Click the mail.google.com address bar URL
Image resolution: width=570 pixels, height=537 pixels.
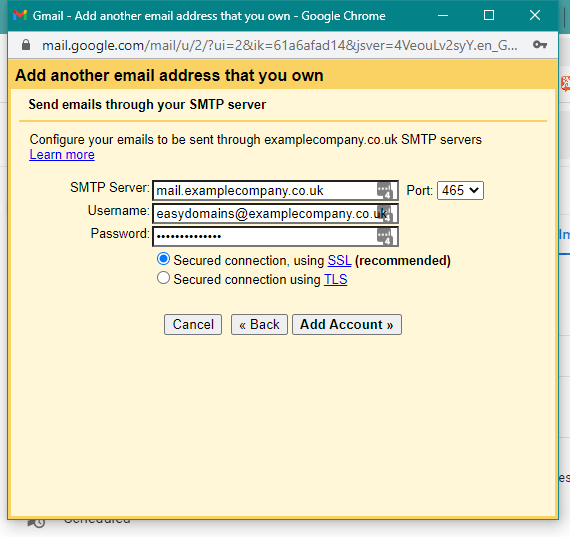click(x=279, y=45)
